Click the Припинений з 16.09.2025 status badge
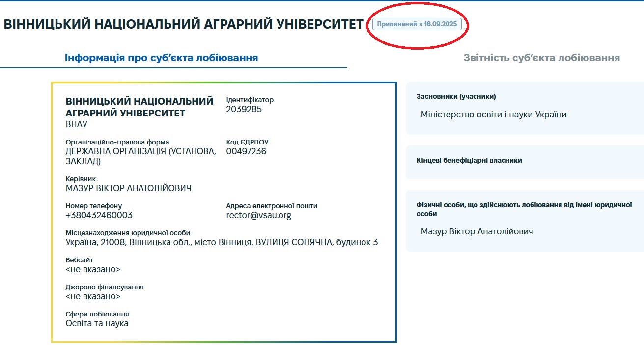The image size is (644, 345). tap(417, 24)
